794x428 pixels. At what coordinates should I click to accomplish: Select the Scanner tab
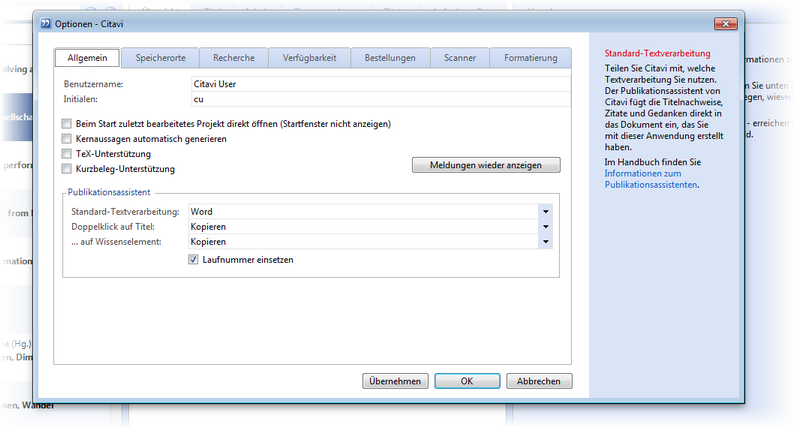click(460, 58)
